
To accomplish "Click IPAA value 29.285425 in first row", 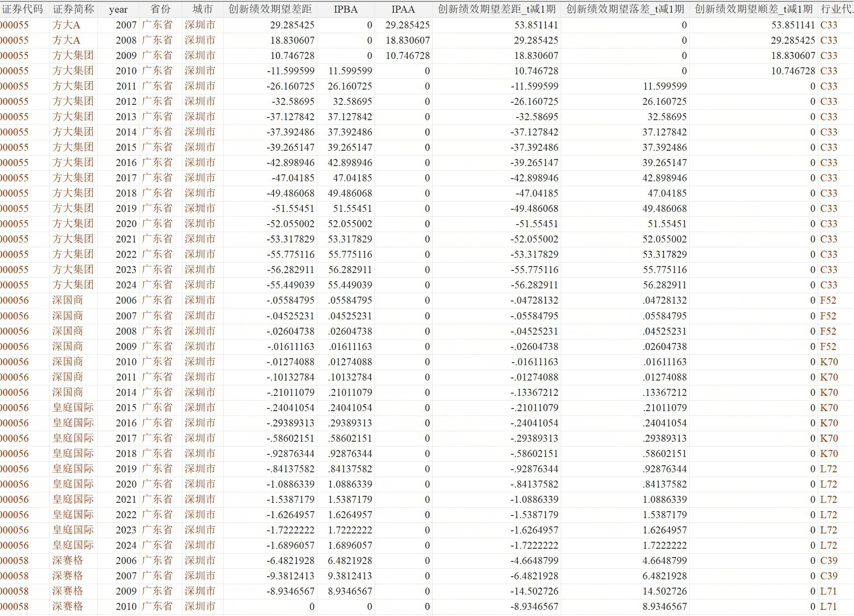I will tap(407, 25).
